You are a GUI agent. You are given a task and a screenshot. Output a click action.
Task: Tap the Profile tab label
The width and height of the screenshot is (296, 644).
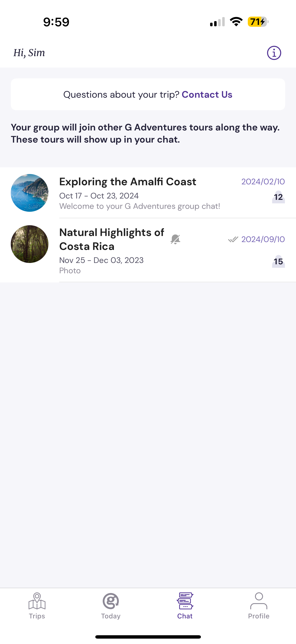point(259,616)
